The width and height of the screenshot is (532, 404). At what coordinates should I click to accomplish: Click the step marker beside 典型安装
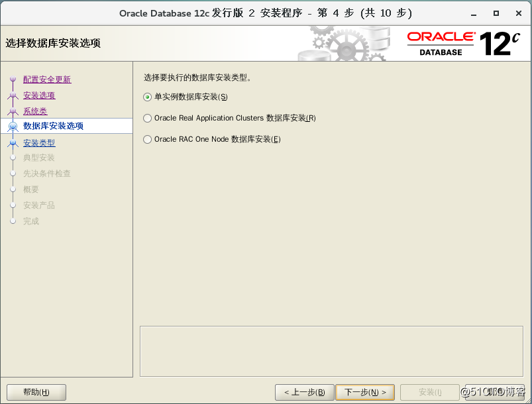pos(13,158)
